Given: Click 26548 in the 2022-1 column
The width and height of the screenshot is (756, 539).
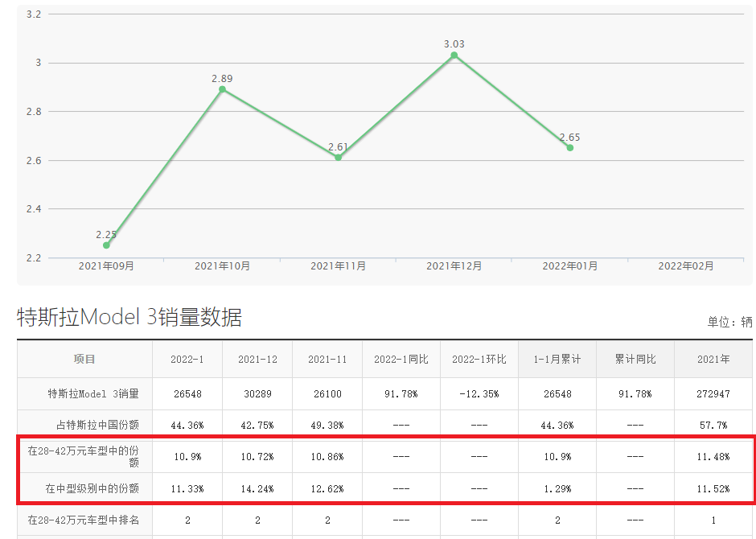Looking at the screenshot, I should click(187, 394).
